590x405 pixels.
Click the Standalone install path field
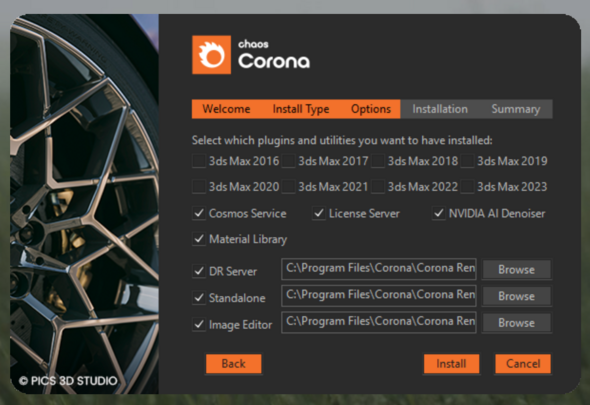coord(379,295)
